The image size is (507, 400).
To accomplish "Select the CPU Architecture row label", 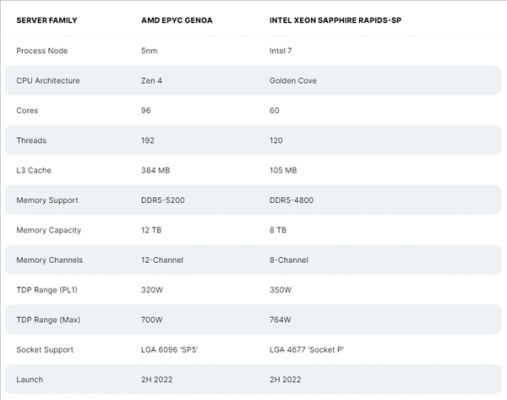I will tap(48, 81).
